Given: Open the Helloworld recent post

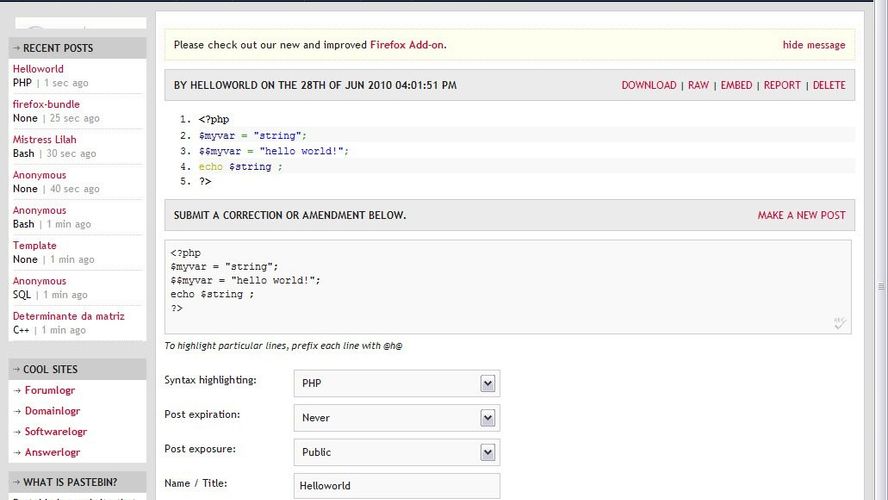Looking at the screenshot, I should coord(38,69).
